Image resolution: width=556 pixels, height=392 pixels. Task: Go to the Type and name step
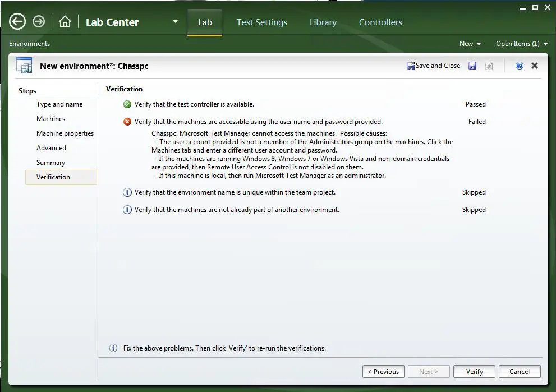click(x=59, y=104)
